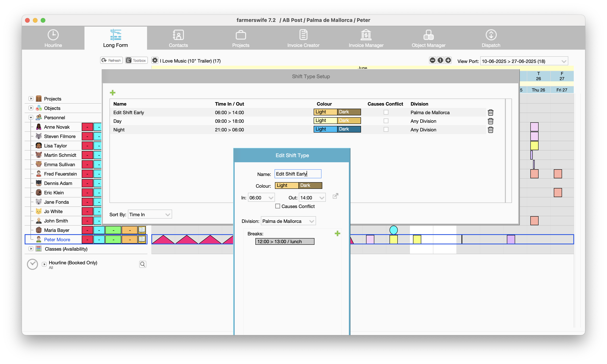Viewport: 607px width, 364px height.
Task: Delete the Edit Shift Early shift type
Action: pyautogui.click(x=490, y=113)
